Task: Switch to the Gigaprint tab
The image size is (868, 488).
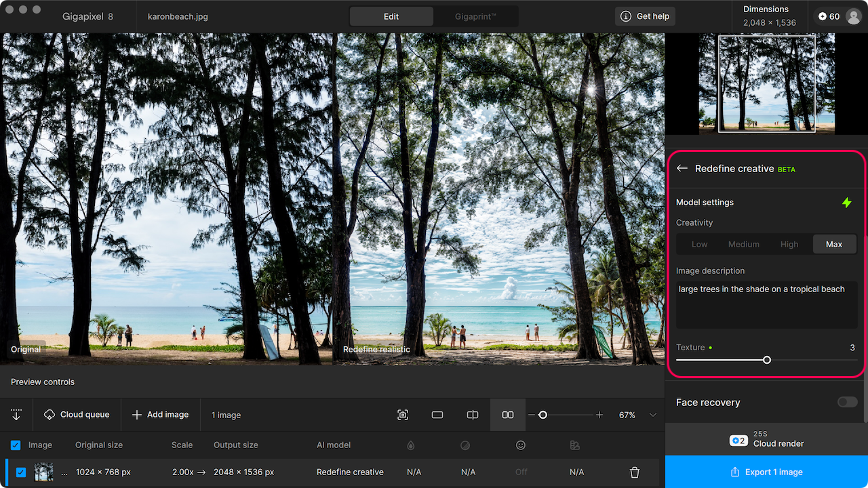Action: pyautogui.click(x=475, y=16)
